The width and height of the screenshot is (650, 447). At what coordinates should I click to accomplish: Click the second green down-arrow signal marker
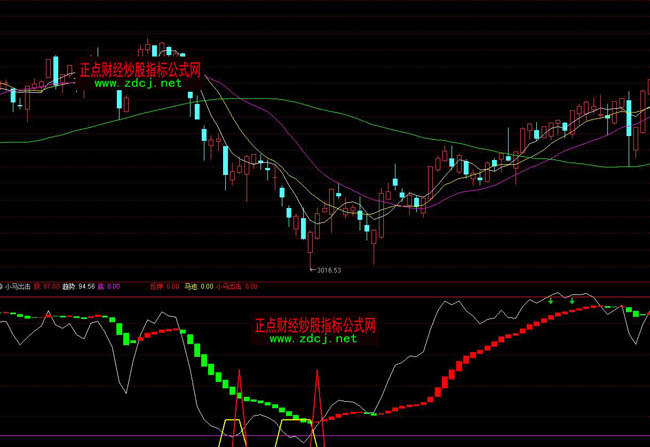tap(571, 299)
